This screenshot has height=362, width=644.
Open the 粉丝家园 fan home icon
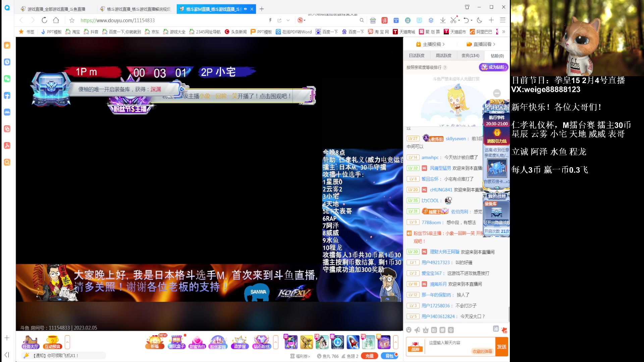point(218,342)
